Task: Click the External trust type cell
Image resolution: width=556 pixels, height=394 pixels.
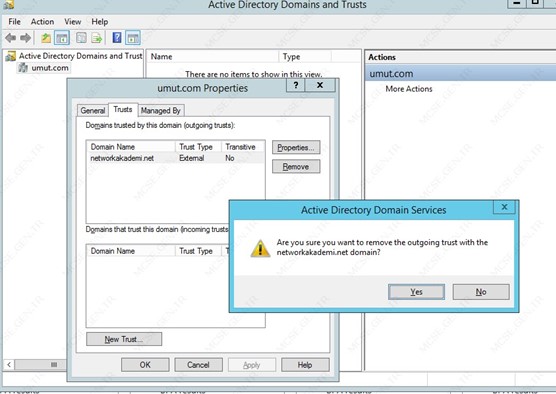Action: (191, 158)
